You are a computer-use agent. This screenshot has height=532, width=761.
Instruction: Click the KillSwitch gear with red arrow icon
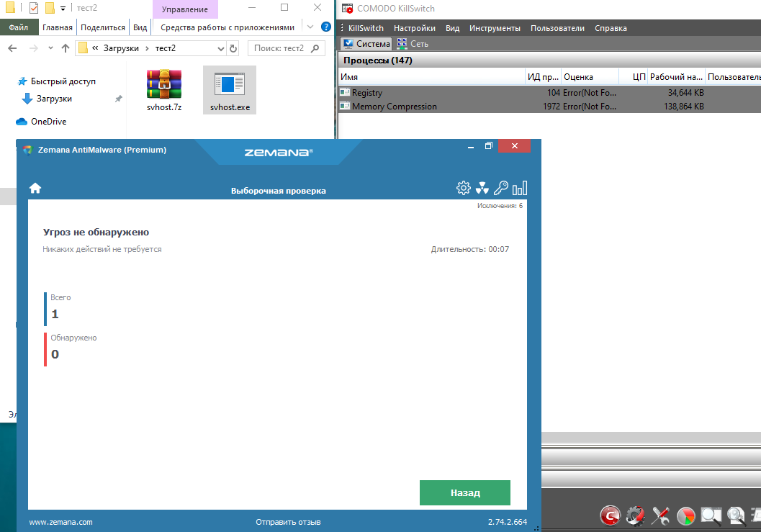[x=635, y=515]
